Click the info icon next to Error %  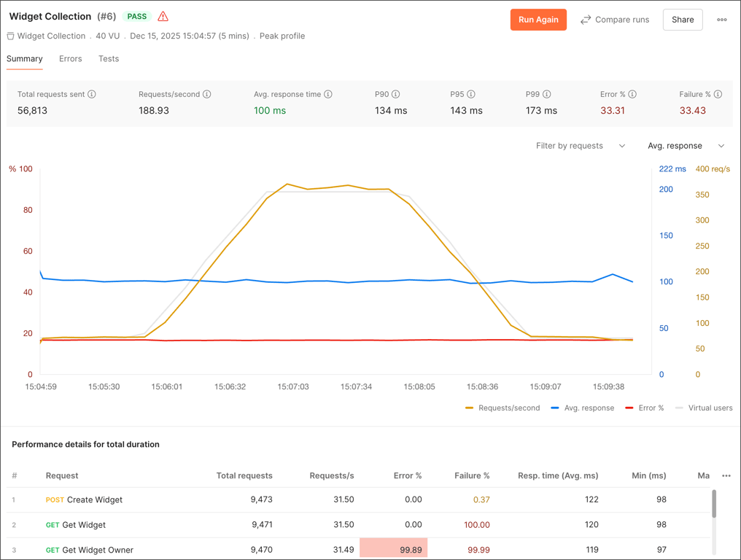[x=632, y=94]
